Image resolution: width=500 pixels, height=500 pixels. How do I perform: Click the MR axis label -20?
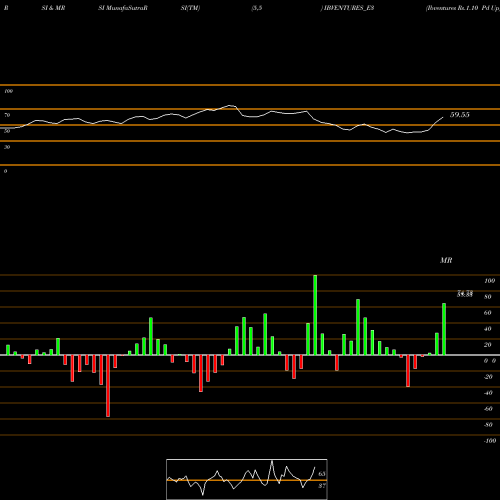(488, 377)
